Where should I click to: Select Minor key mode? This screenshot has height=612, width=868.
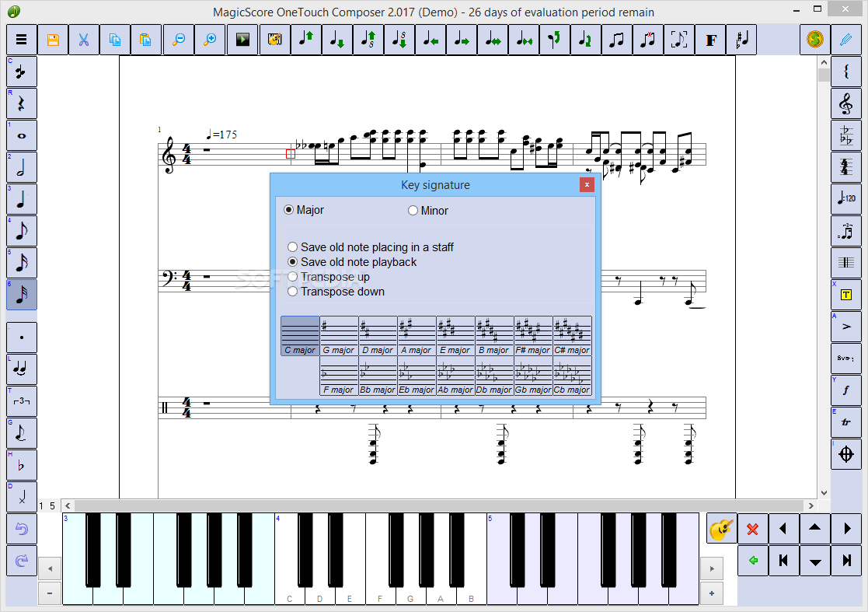(428, 211)
